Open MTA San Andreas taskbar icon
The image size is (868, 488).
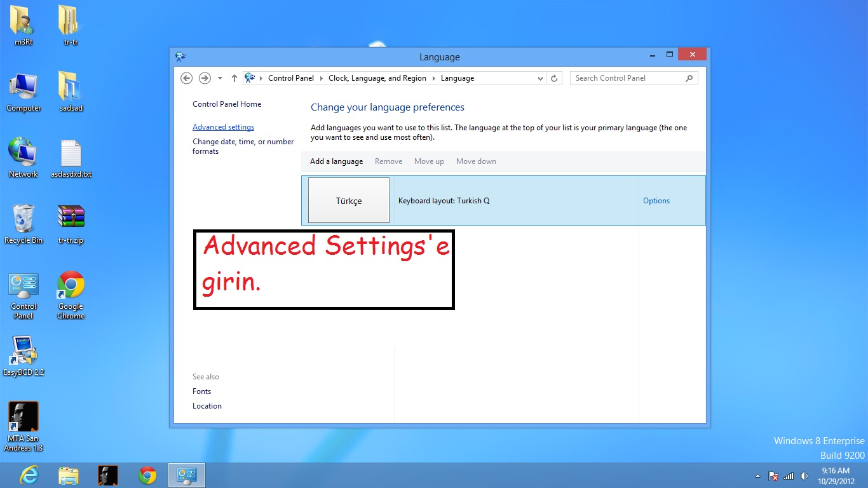pos(107,475)
